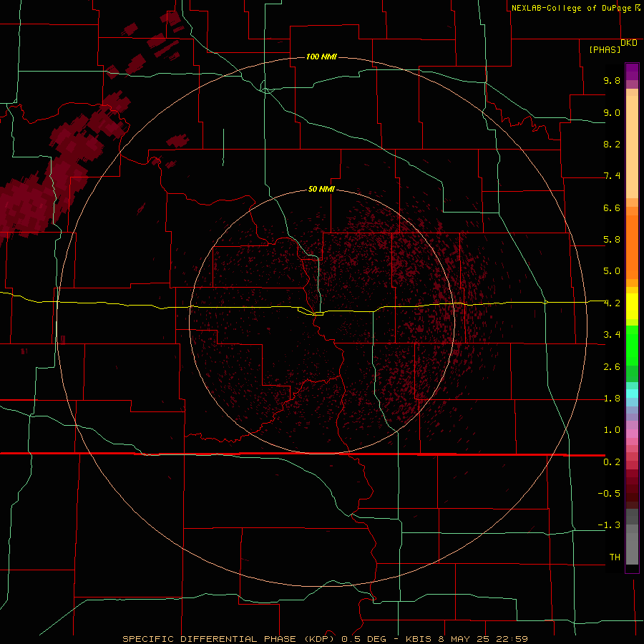Click the -0.5 scale value

pyautogui.click(x=609, y=494)
